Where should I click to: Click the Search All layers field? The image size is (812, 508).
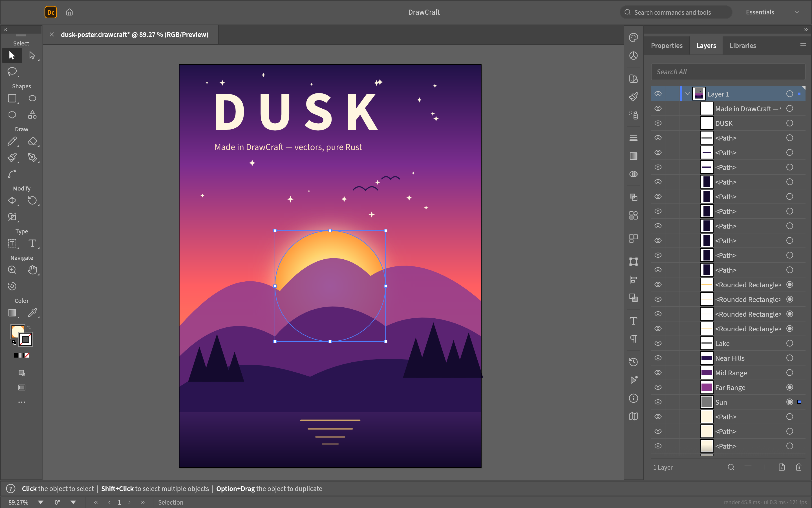(x=728, y=72)
